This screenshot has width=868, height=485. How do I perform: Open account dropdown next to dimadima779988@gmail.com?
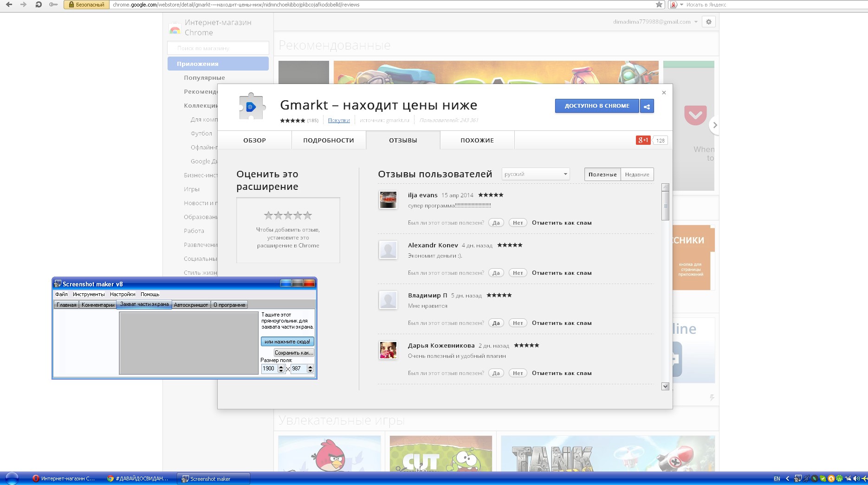pos(696,22)
